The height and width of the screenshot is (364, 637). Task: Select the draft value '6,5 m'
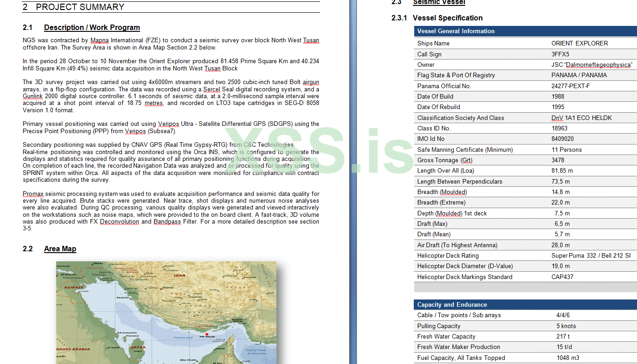click(x=562, y=224)
